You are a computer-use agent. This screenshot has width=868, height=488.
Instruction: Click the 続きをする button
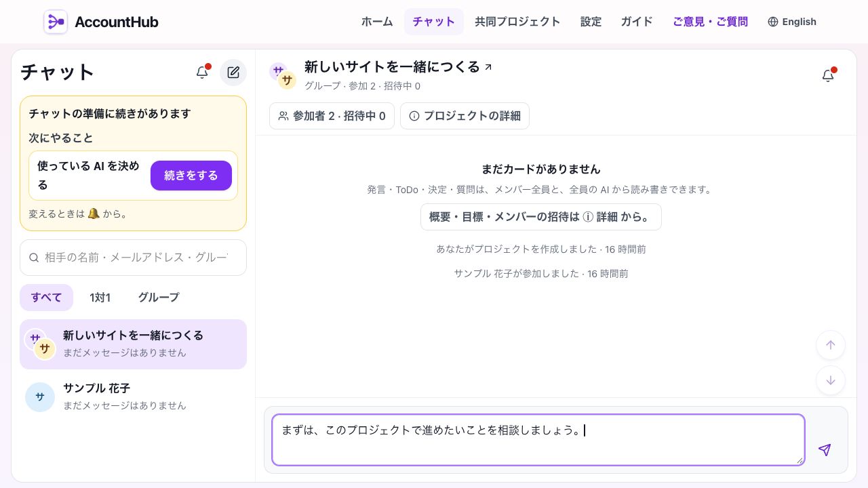[191, 176]
